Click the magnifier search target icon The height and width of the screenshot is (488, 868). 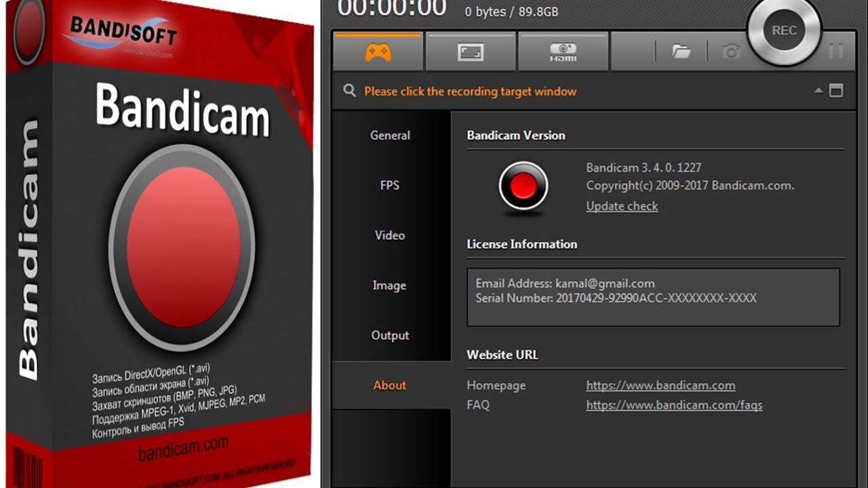[x=349, y=91]
